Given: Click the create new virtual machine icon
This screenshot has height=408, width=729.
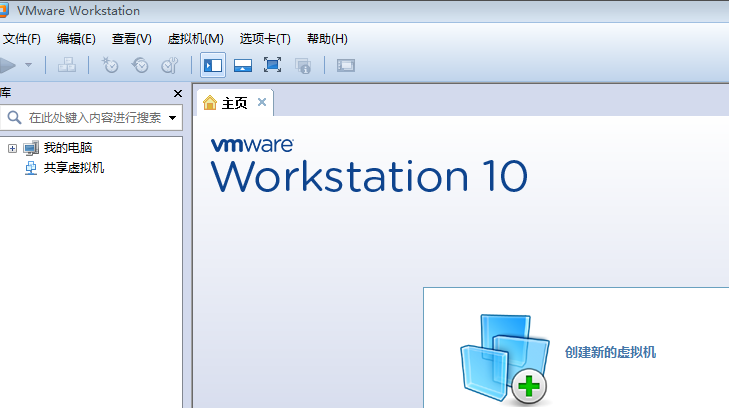Looking at the screenshot, I should tap(505, 359).
